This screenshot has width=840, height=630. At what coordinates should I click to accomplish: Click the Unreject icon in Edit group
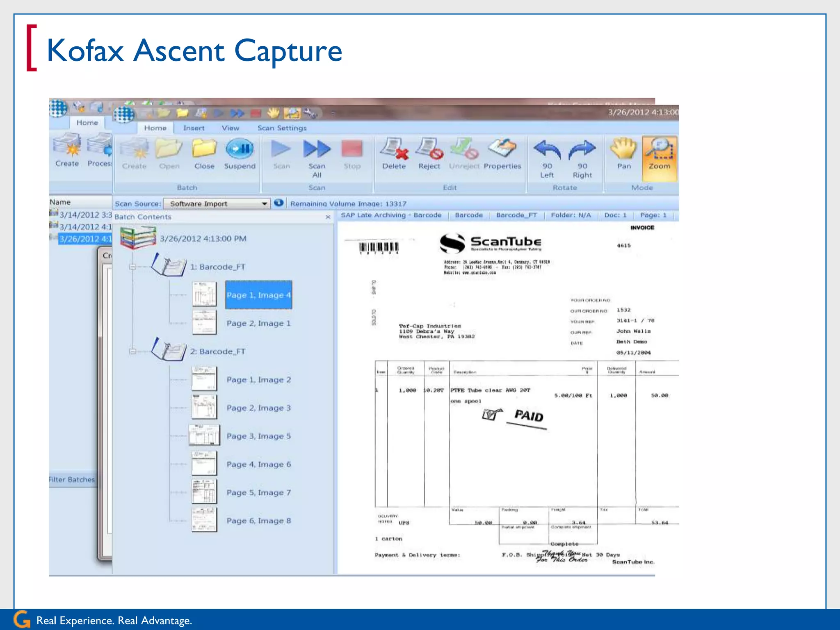(x=464, y=154)
